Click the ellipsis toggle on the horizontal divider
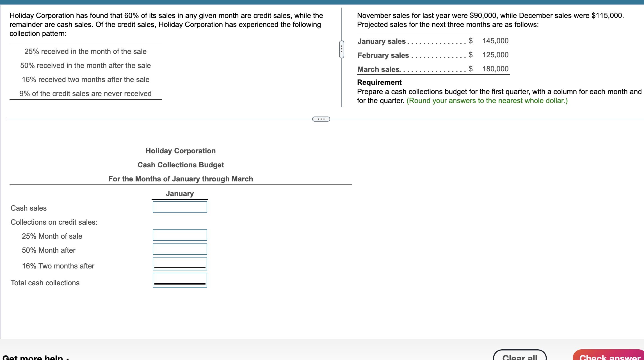This screenshot has height=360, width=644. click(x=321, y=119)
